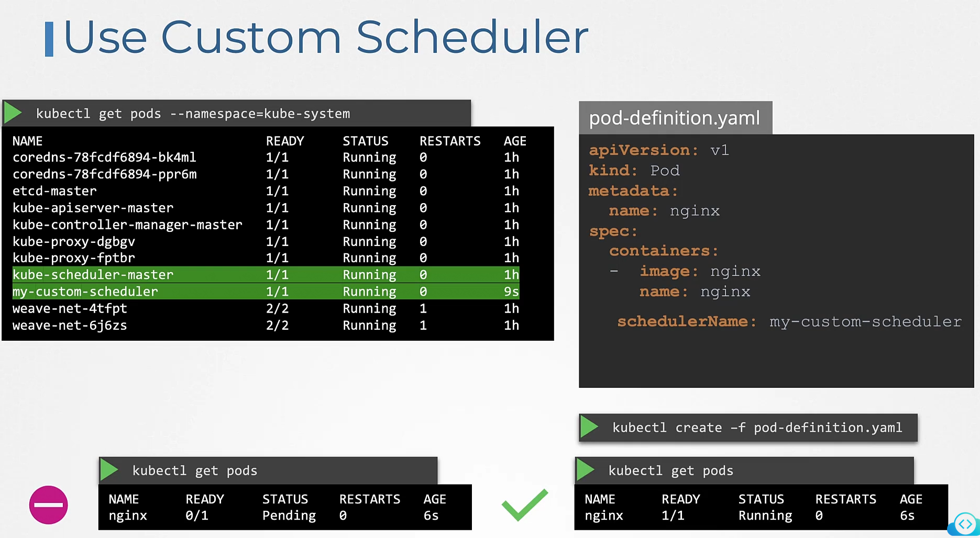The image size is (980, 538).
Task: Select the pod-definition.yaml file tab
Action: [x=675, y=118]
